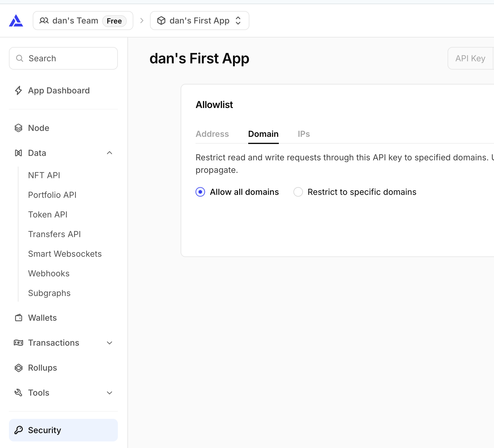Screen dimensions: 494x448
Task: Click the Free plan badge on dan's Team
Action: (115, 21)
